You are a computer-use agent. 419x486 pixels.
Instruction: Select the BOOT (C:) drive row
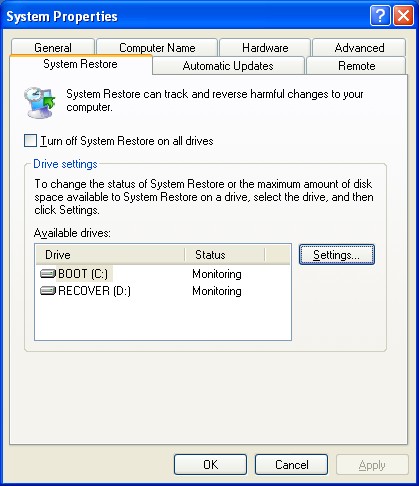[x=163, y=274]
